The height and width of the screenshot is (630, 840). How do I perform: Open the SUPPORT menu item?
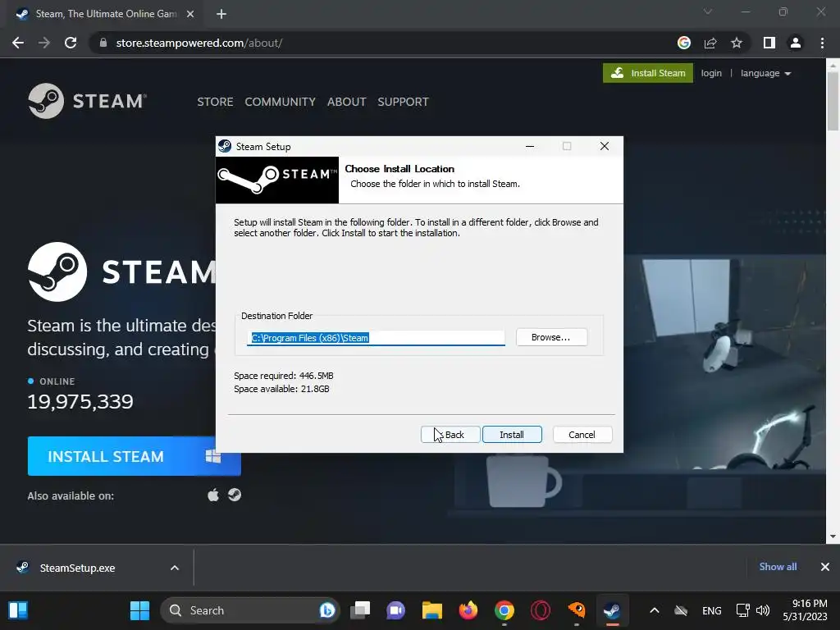[x=403, y=102]
